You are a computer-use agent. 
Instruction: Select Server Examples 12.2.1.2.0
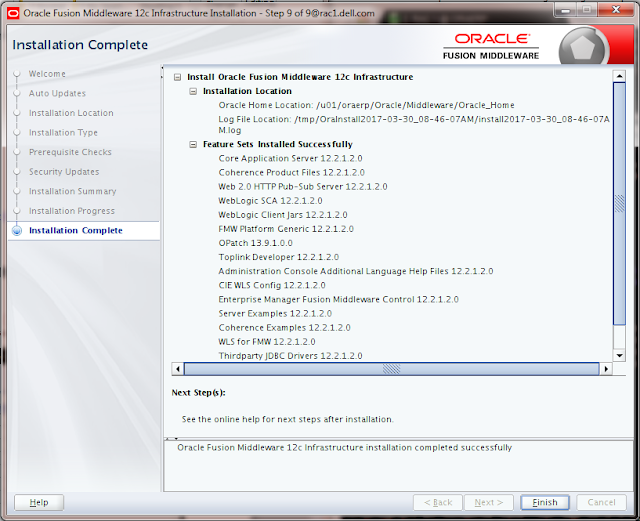pos(275,314)
